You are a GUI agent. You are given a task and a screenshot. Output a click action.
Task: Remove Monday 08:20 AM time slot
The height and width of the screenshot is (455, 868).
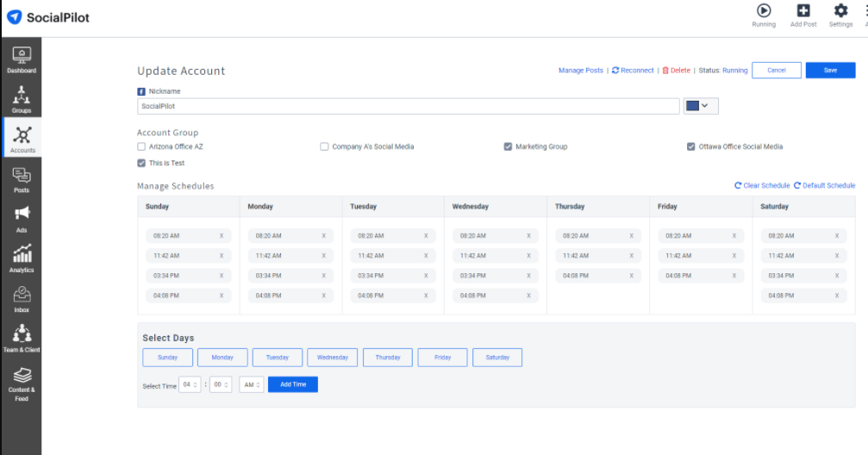click(x=324, y=236)
